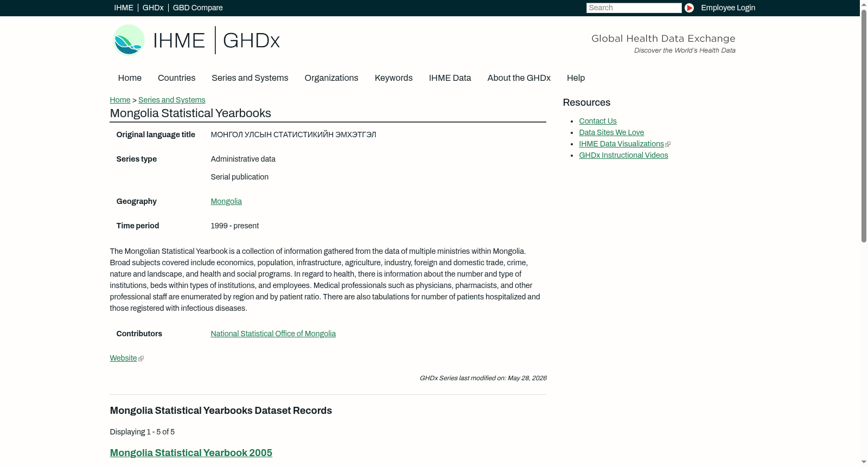Focus the Search input field

[634, 8]
